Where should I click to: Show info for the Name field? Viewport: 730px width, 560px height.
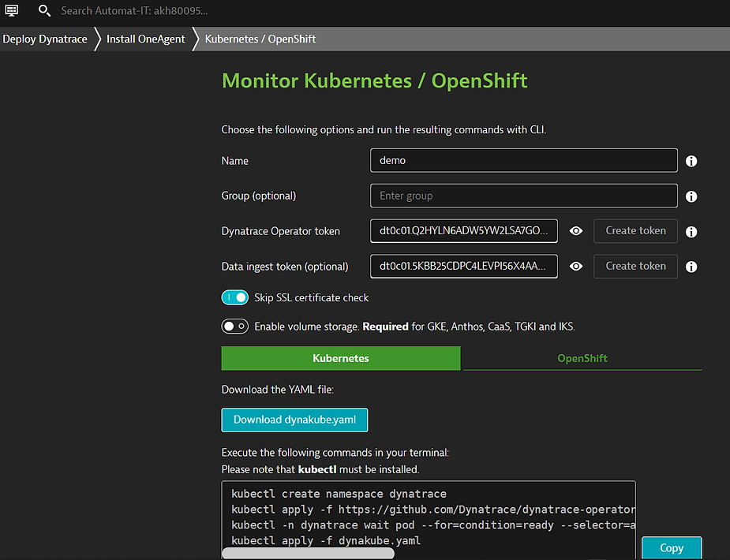pyautogui.click(x=691, y=161)
